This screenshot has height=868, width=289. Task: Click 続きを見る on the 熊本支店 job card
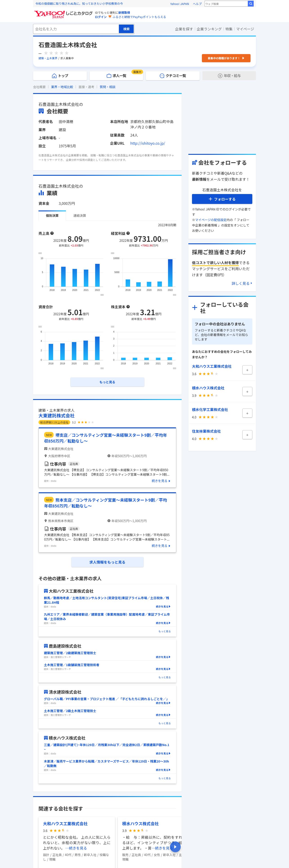(x=161, y=546)
